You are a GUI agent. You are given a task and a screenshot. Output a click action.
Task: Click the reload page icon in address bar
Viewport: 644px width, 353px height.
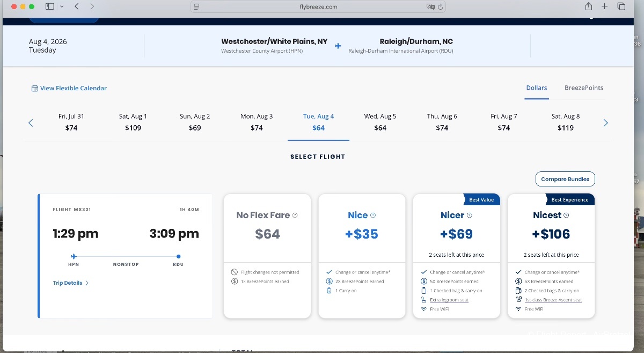pyautogui.click(x=440, y=7)
